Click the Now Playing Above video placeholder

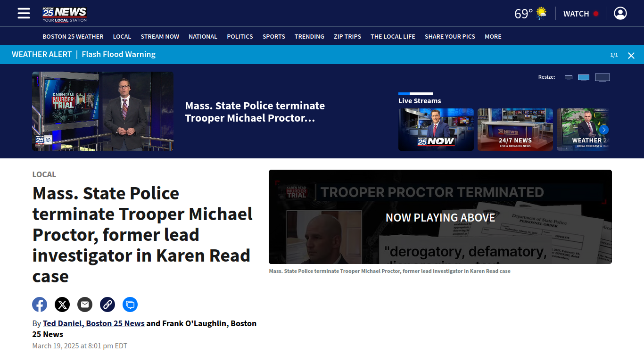click(440, 217)
